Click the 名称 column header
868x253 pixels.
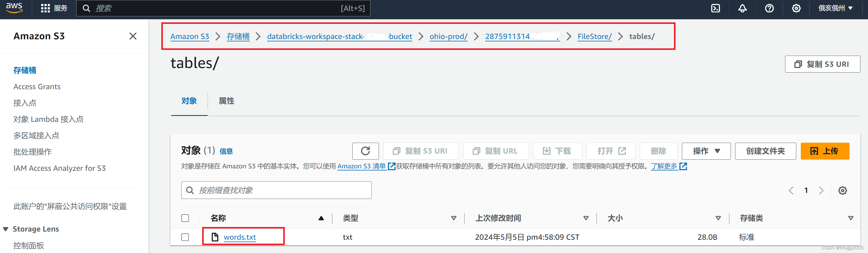[218, 218]
